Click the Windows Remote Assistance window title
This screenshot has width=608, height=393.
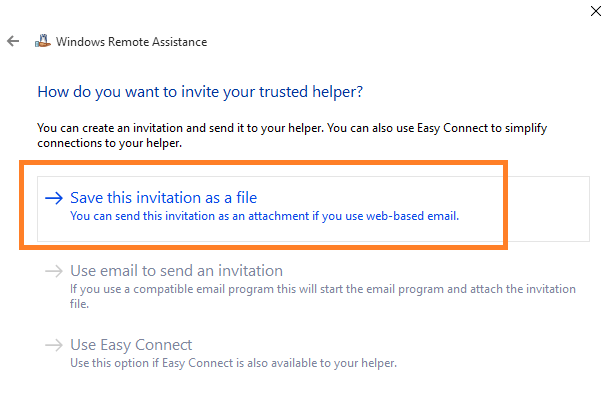[131, 41]
